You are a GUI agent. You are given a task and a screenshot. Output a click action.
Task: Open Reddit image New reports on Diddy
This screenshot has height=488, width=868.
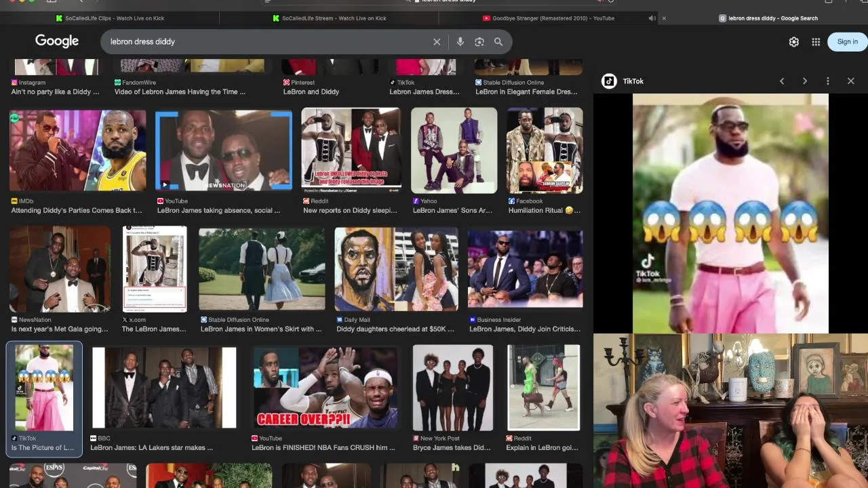(351, 150)
